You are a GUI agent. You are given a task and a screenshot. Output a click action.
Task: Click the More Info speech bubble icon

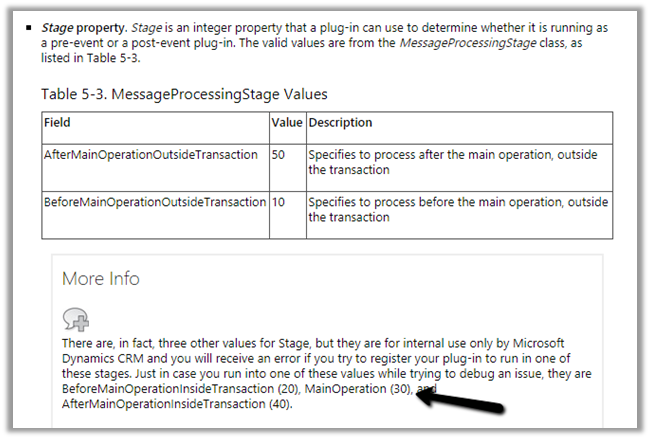(75, 318)
